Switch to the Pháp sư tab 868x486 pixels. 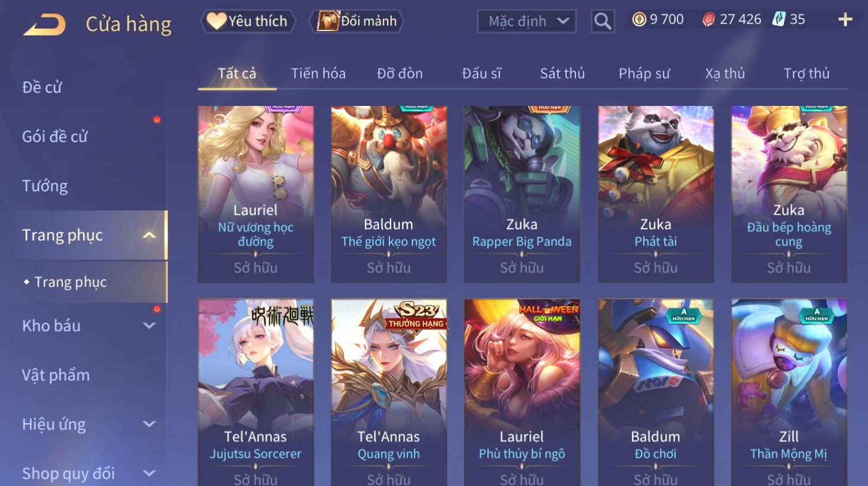(644, 73)
